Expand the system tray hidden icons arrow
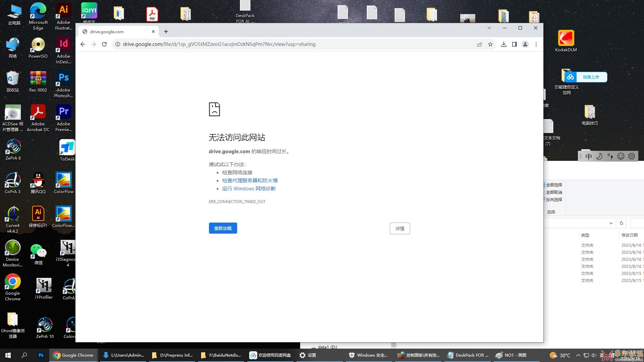The image size is (644, 362). (x=578, y=355)
